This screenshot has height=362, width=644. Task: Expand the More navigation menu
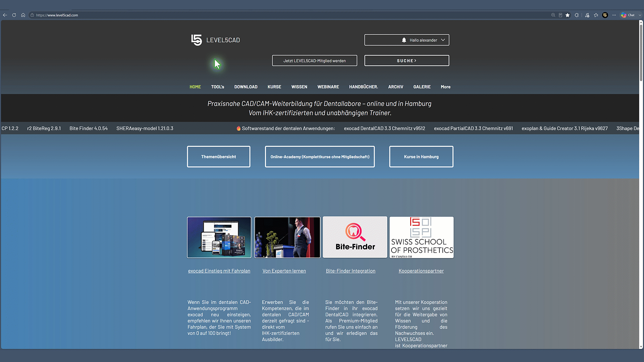click(x=445, y=87)
